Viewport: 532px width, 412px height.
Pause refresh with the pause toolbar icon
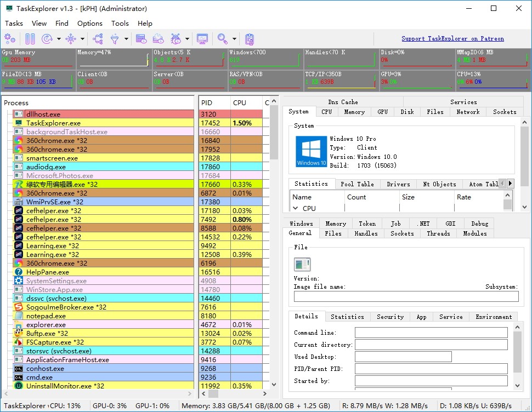30,39
